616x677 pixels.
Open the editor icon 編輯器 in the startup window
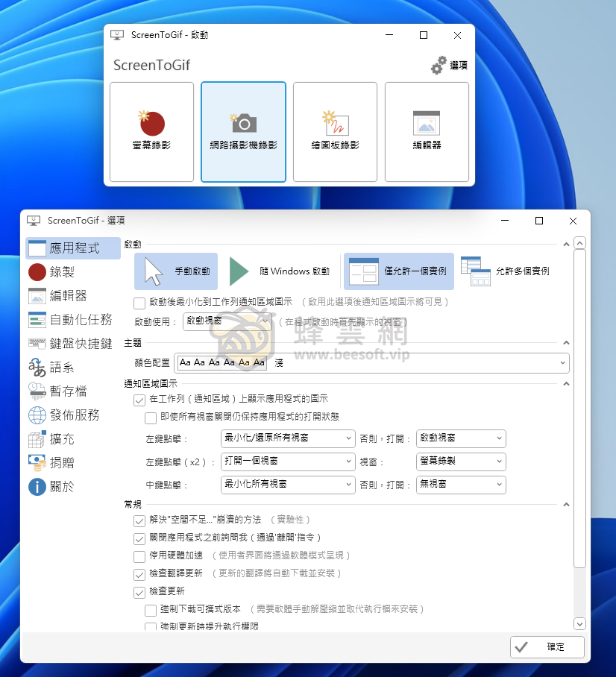tap(427, 123)
